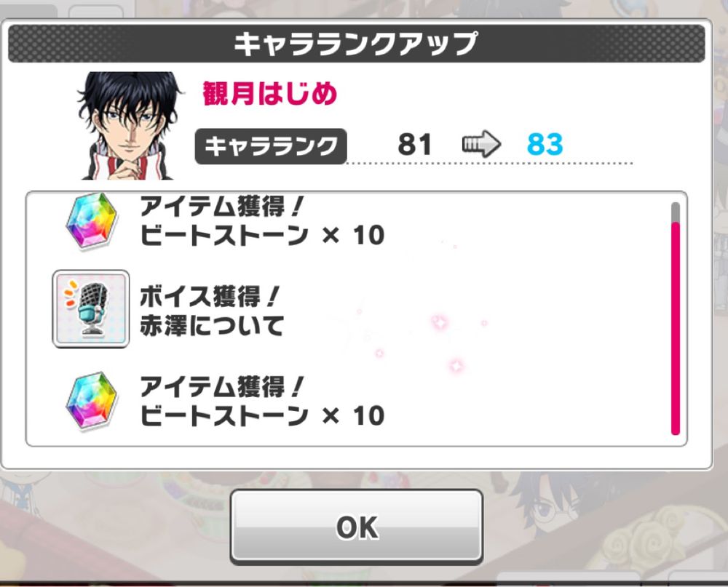The image size is (728, 587).
Task: Click the pink sparkle effect in reward list
Action: 439,322
